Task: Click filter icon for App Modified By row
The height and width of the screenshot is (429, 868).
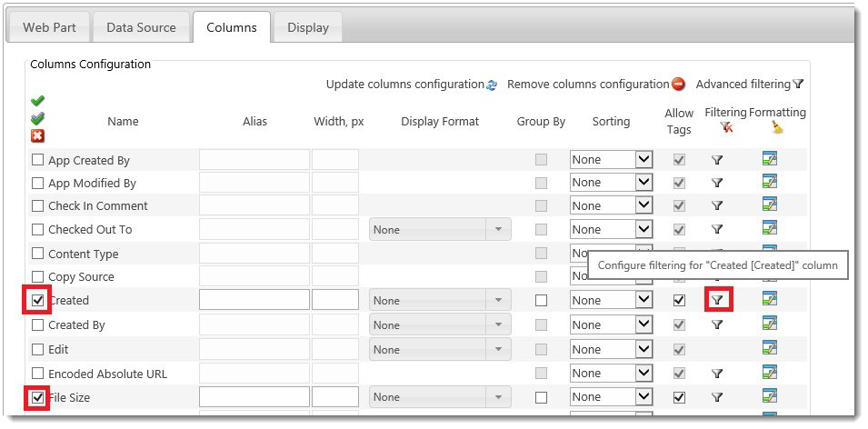Action: (717, 183)
